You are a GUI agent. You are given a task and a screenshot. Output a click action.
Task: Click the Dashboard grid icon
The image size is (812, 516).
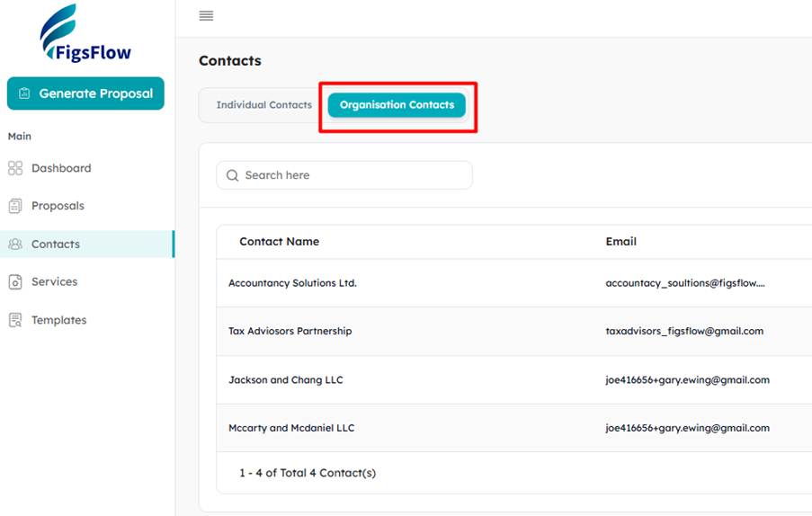[x=15, y=168]
